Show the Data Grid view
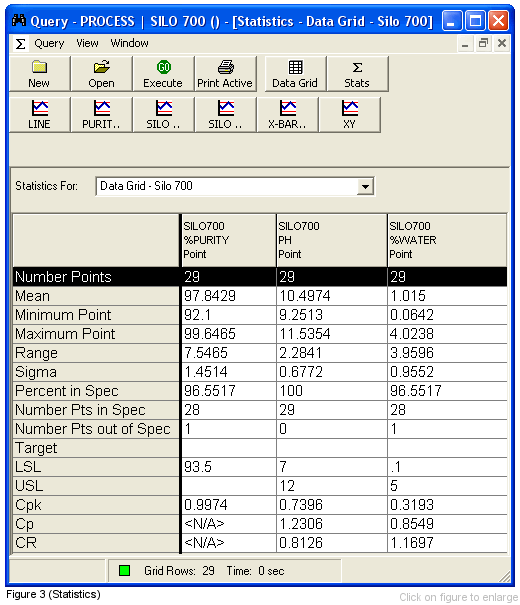Viewport: 520px width, 605px height. pos(295,73)
